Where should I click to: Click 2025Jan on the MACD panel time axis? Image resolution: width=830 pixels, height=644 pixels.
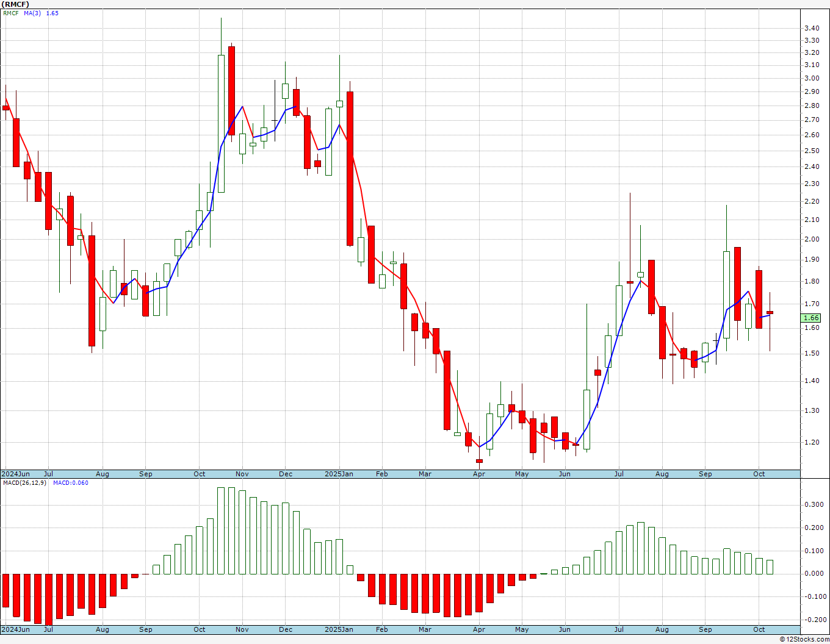click(339, 629)
